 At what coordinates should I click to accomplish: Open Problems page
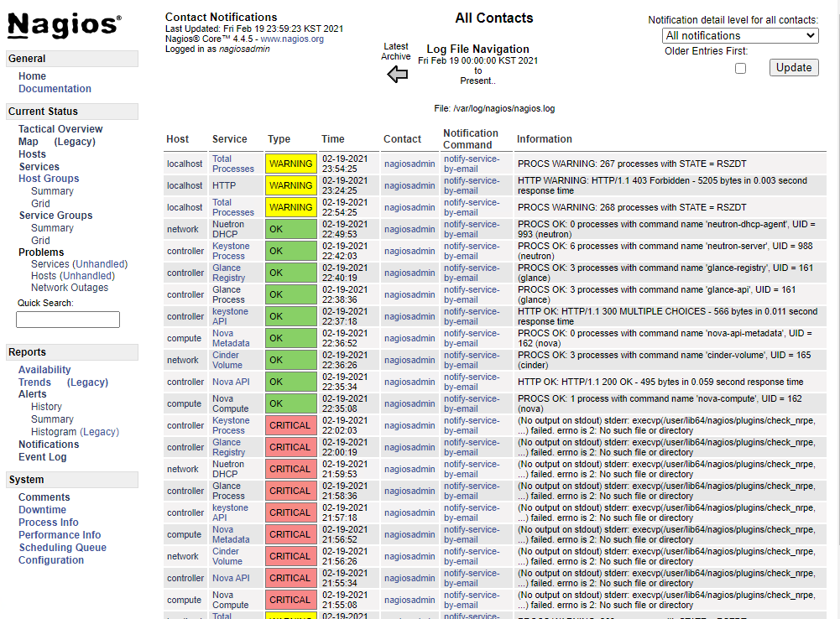coord(41,252)
